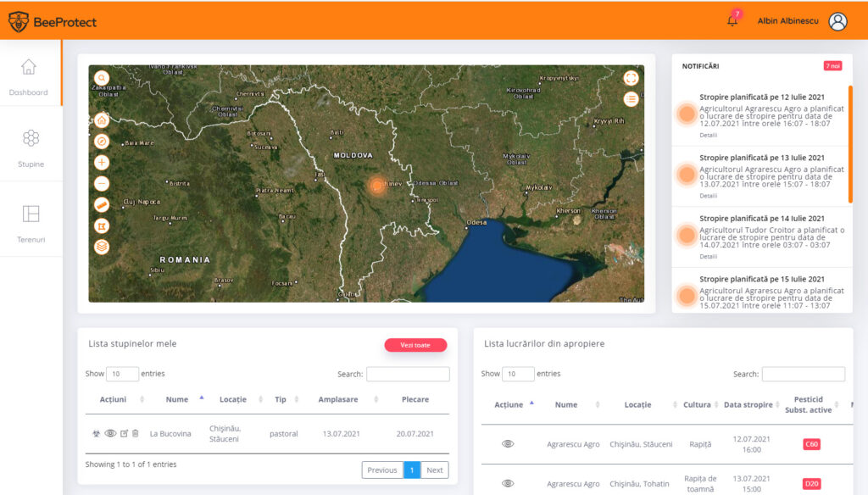The width and height of the screenshot is (868, 495).
Task: Click the trash delete icon for La Bucovina
Action: pyautogui.click(x=135, y=433)
